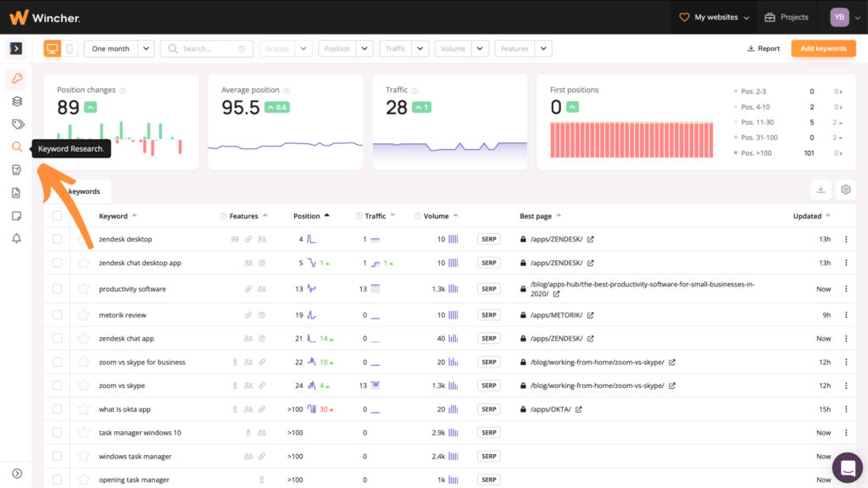Check the zendesk chat desktop app checkbox
Screen dimensions: 868x488
click(x=57, y=263)
